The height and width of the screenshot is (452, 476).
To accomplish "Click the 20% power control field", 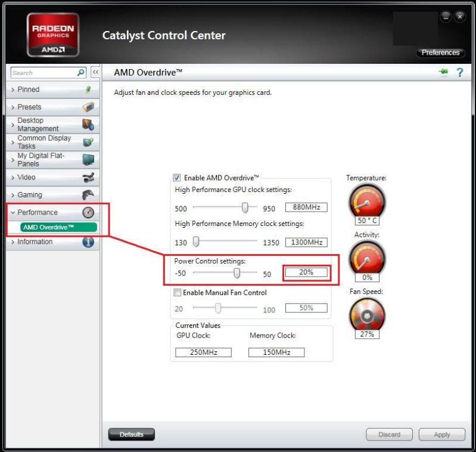I will pyautogui.click(x=306, y=272).
